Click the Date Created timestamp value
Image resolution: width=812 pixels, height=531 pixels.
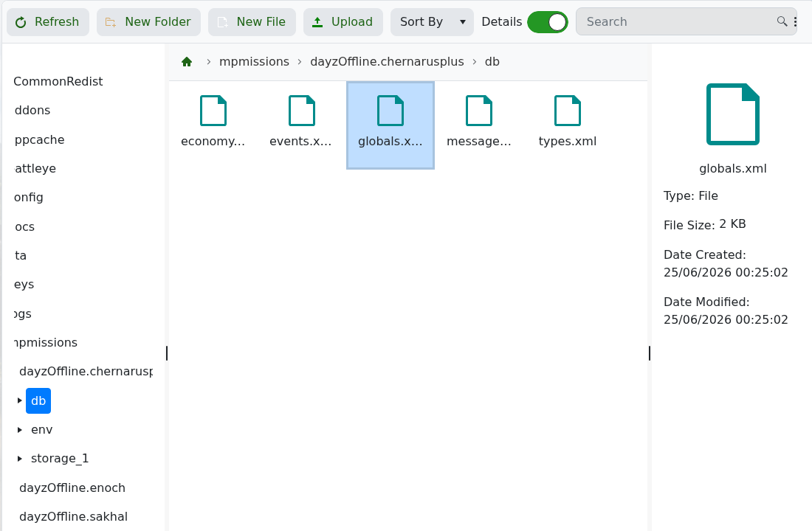[726, 273]
